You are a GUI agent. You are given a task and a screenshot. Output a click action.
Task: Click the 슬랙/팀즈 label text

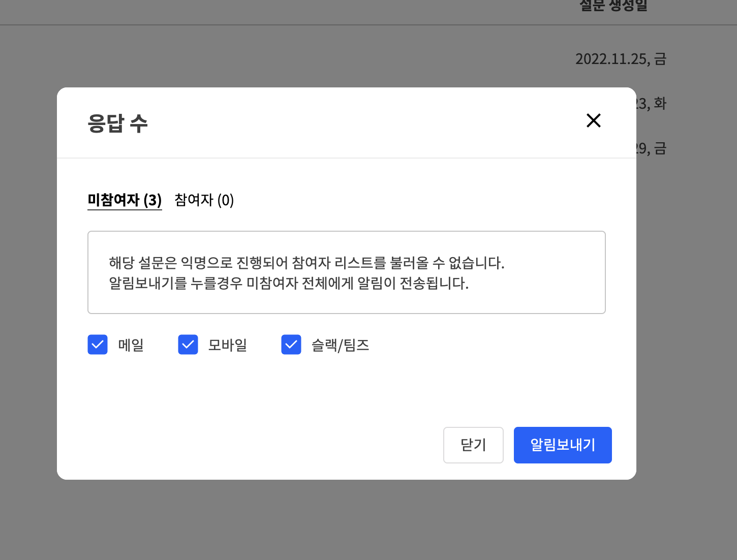341,345
